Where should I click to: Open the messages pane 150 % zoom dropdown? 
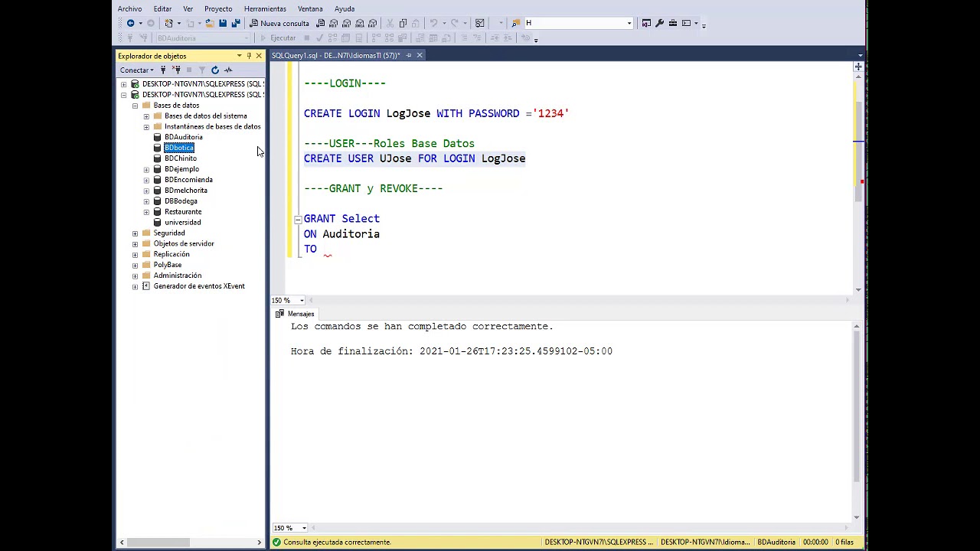304,528
